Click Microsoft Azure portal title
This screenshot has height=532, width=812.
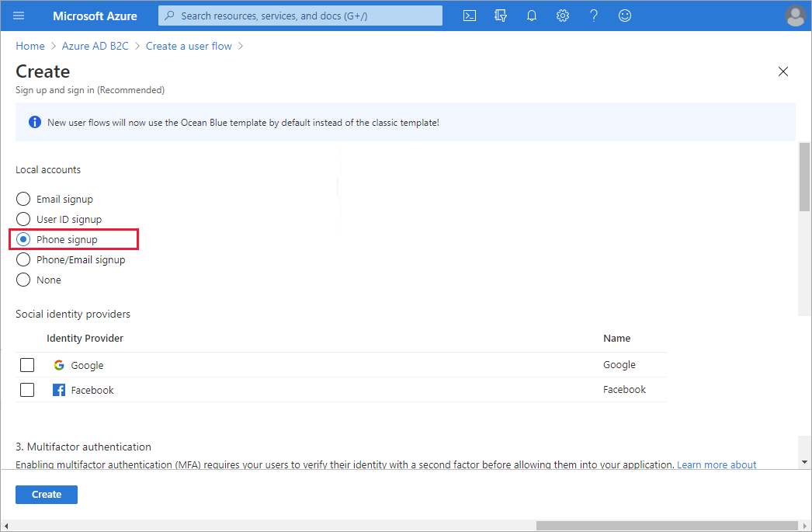point(95,16)
